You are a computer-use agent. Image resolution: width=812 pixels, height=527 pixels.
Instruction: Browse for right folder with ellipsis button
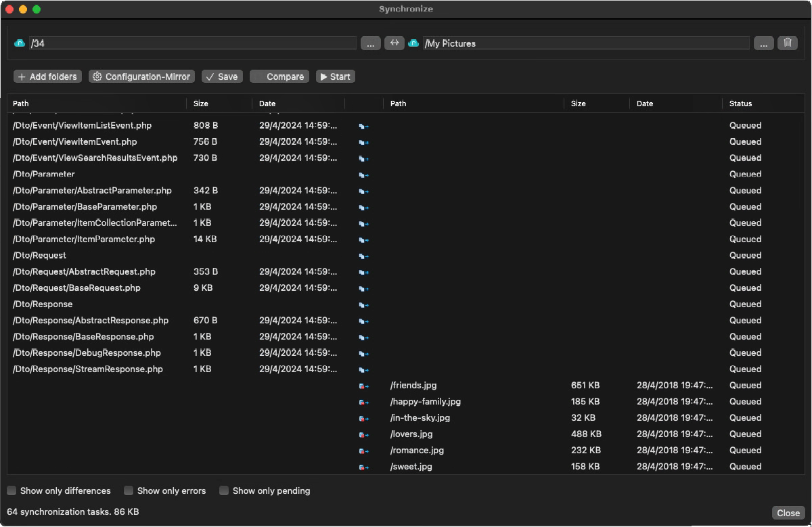point(763,43)
